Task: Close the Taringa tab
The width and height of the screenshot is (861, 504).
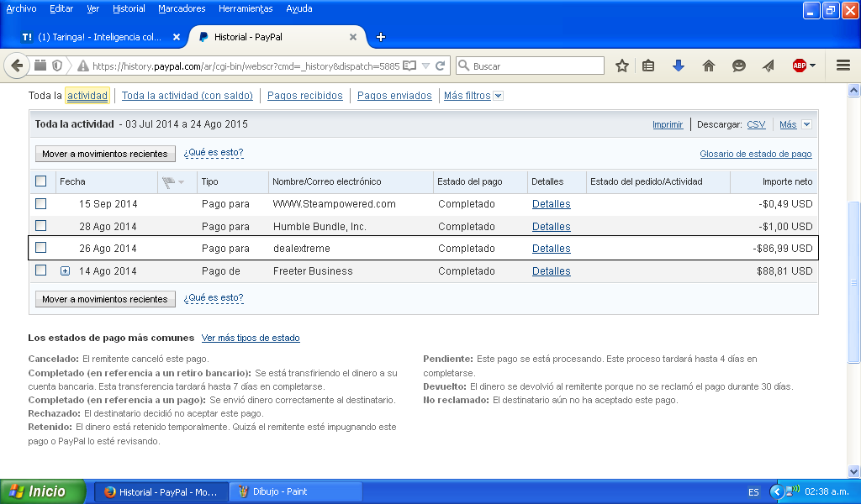Action: pyautogui.click(x=177, y=37)
